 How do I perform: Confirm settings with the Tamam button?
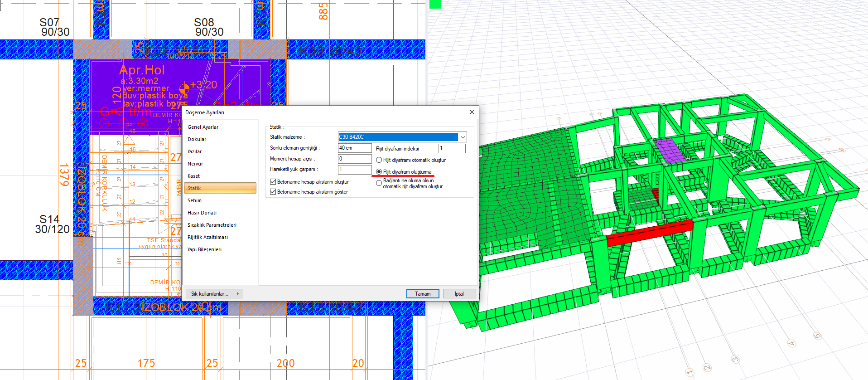(423, 294)
